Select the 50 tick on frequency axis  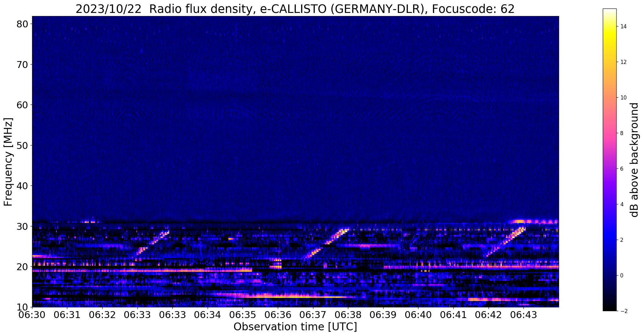[x=22, y=145]
